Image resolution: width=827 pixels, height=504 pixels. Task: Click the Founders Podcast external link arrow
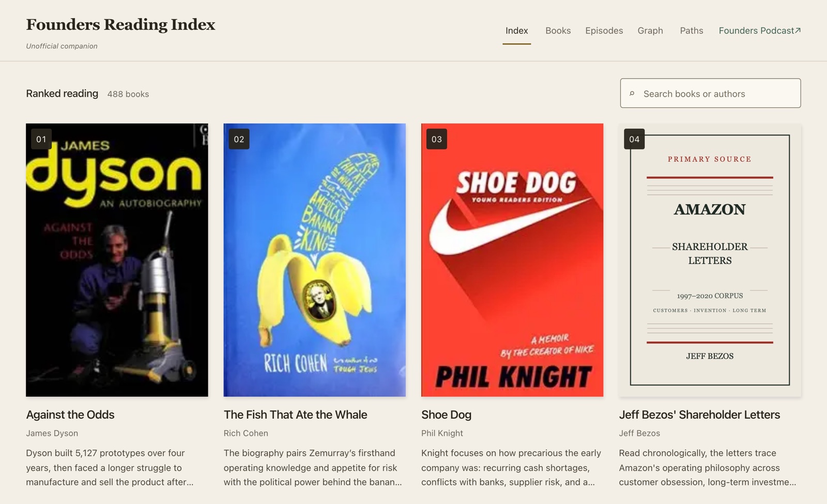pyautogui.click(x=798, y=30)
